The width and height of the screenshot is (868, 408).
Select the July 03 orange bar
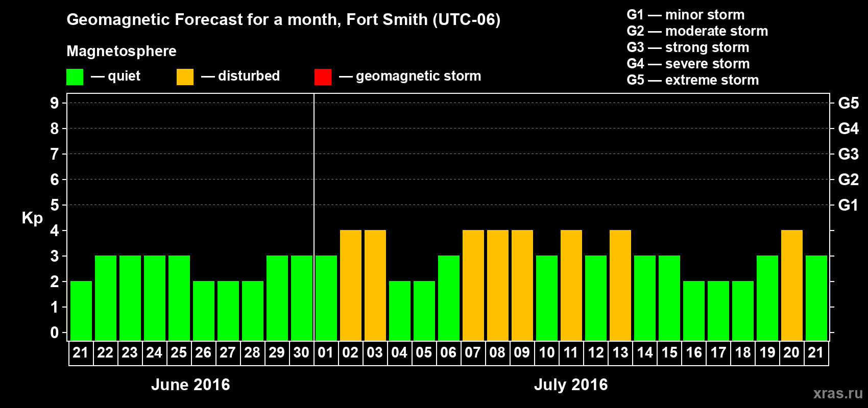tap(375, 285)
